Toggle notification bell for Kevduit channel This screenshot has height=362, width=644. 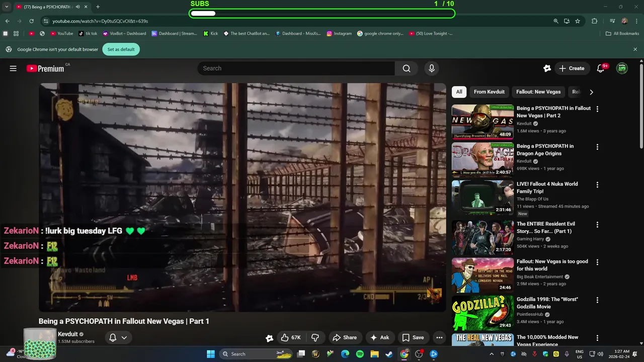click(113, 337)
